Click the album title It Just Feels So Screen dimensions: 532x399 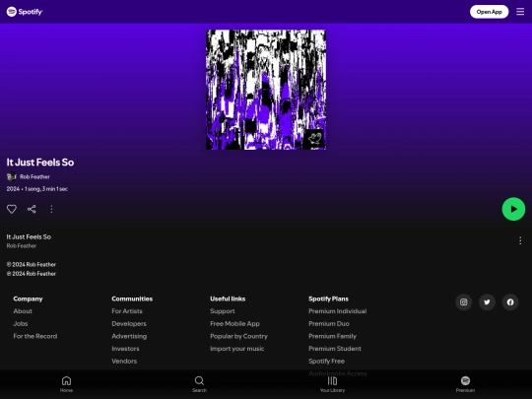pos(40,163)
